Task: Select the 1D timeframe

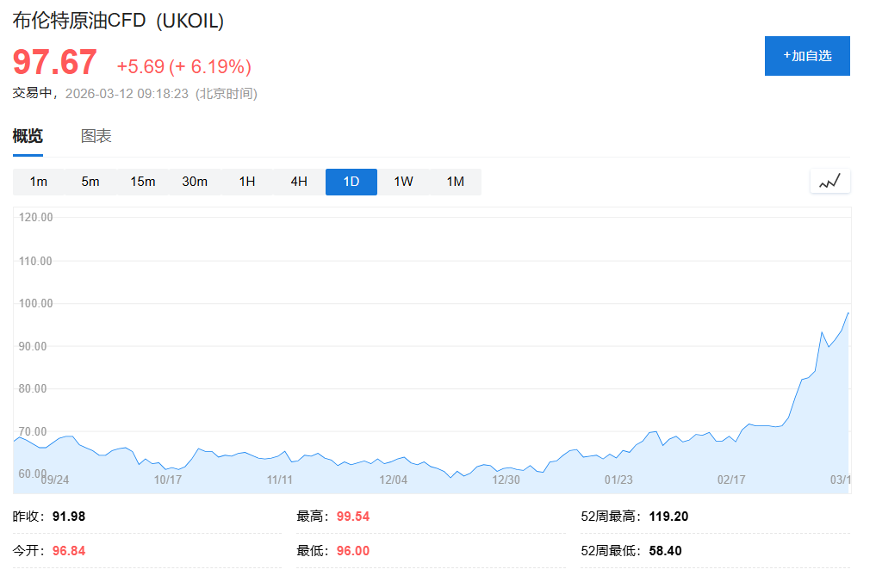Action: 351,182
